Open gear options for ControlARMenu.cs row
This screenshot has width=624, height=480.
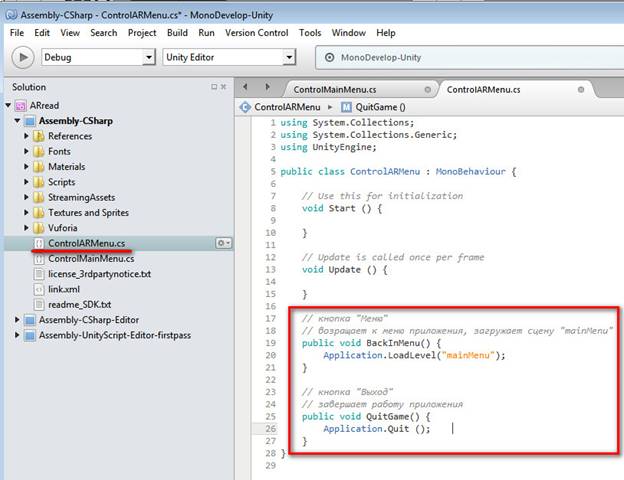point(223,243)
